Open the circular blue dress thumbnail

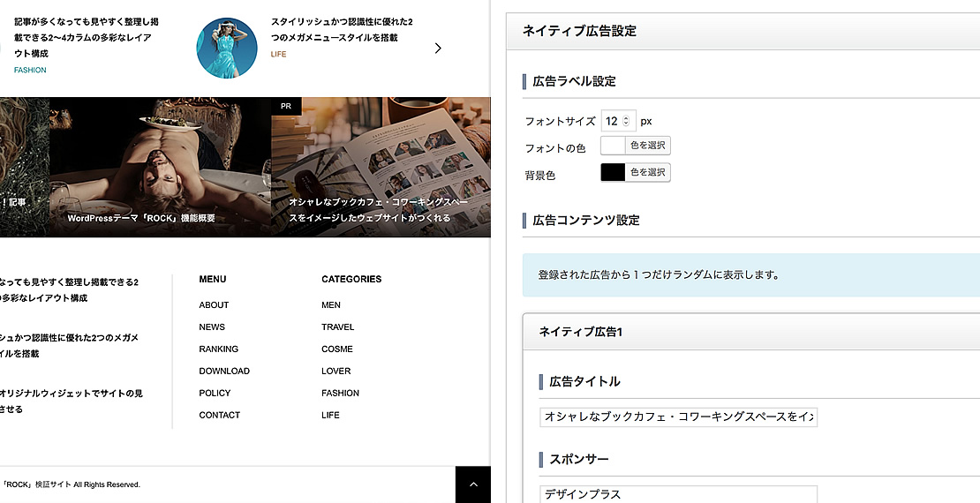[x=227, y=49]
